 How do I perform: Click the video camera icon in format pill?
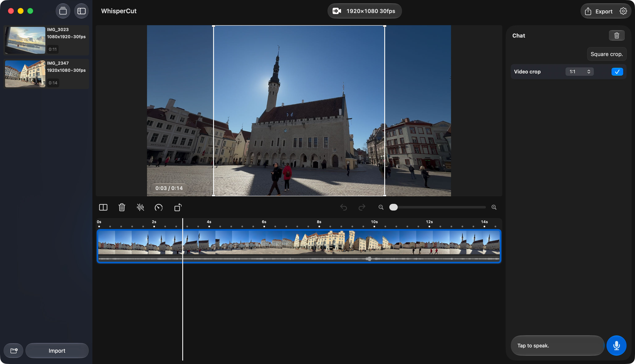click(336, 11)
